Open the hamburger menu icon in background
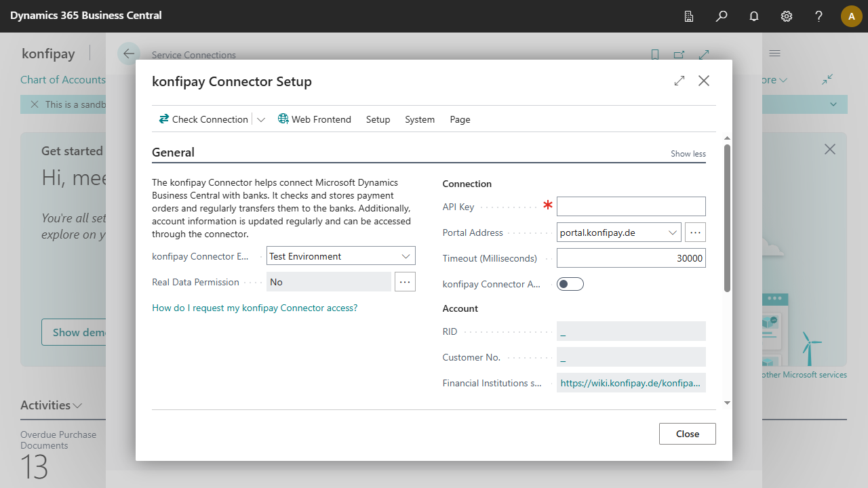 click(x=774, y=54)
